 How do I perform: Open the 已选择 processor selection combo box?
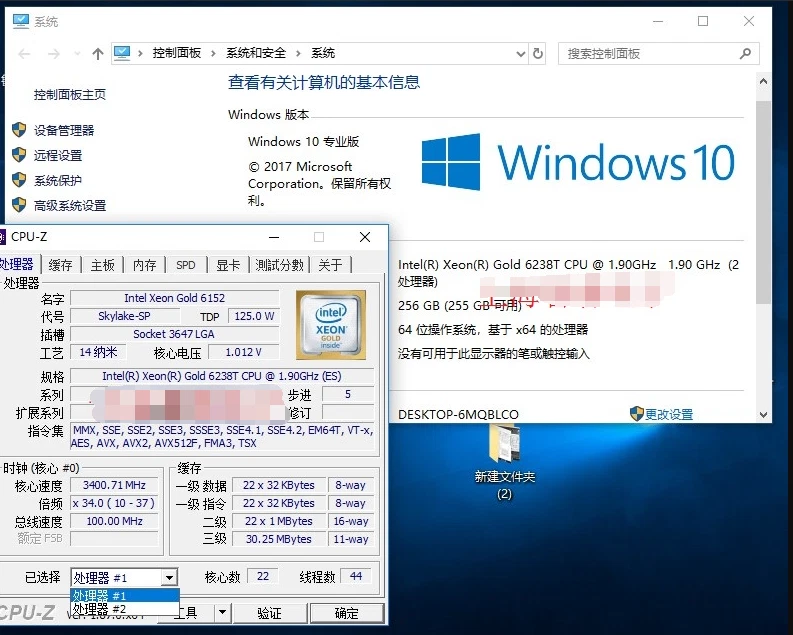tap(124, 577)
